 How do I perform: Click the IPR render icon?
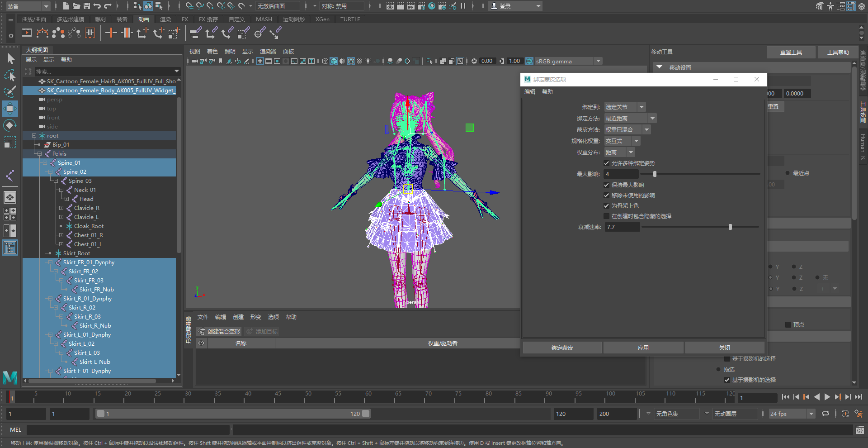pyautogui.click(x=411, y=6)
